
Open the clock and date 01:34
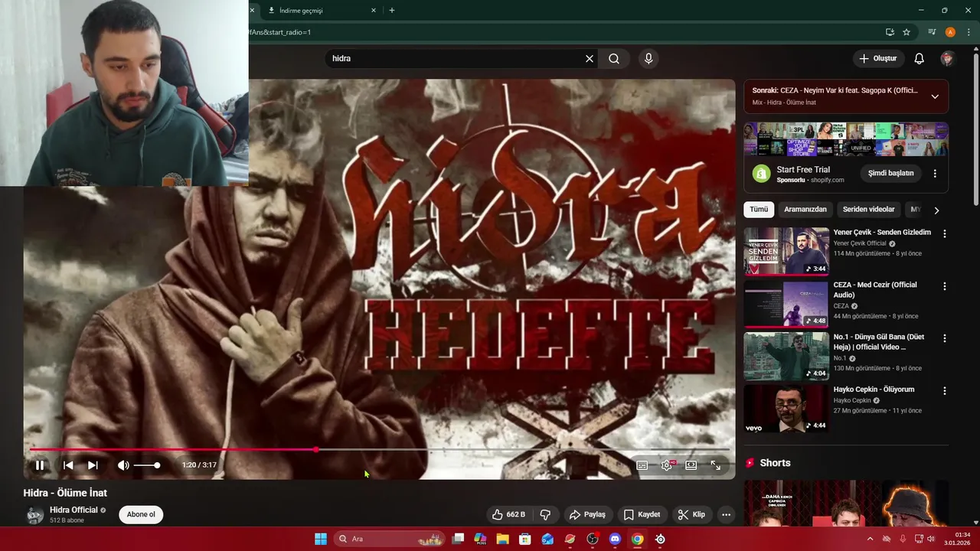tap(957, 539)
